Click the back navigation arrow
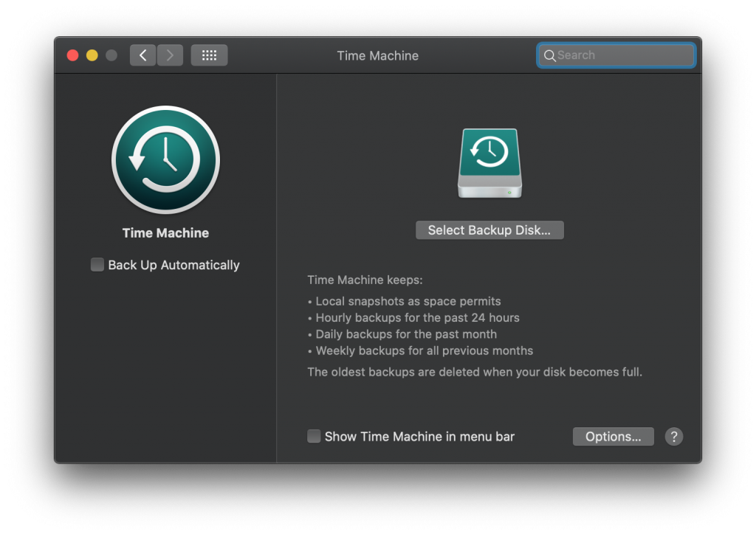The image size is (756, 535). pos(142,55)
